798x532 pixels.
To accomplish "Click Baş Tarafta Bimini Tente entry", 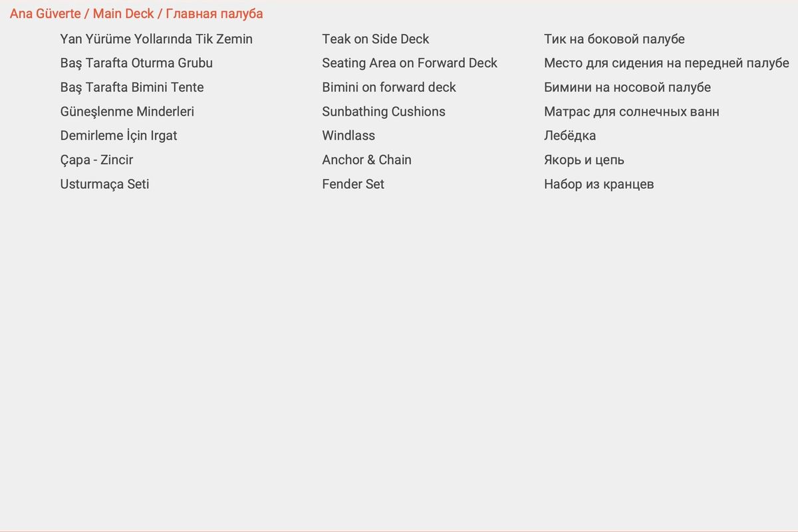I will (x=132, y=87).
